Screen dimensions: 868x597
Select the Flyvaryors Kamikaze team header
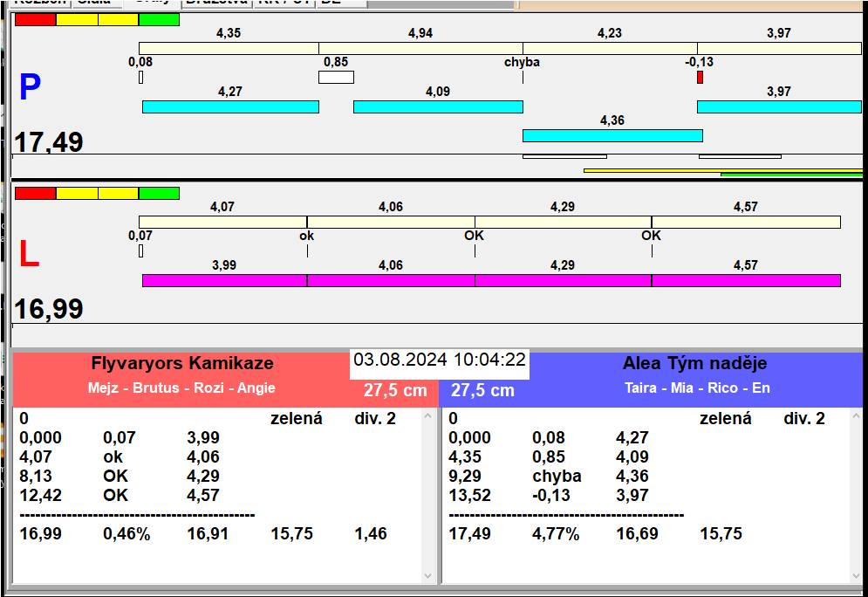(182, 364)
